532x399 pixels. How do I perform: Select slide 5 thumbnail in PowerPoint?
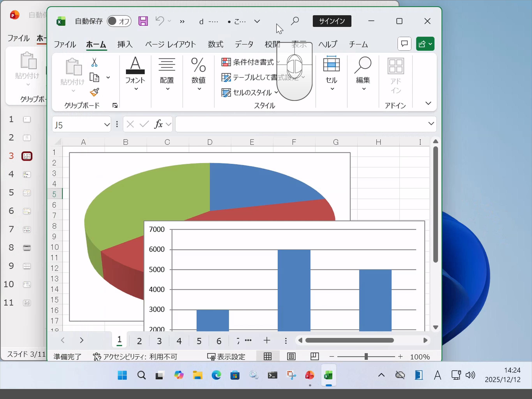[x=27, y=193]
